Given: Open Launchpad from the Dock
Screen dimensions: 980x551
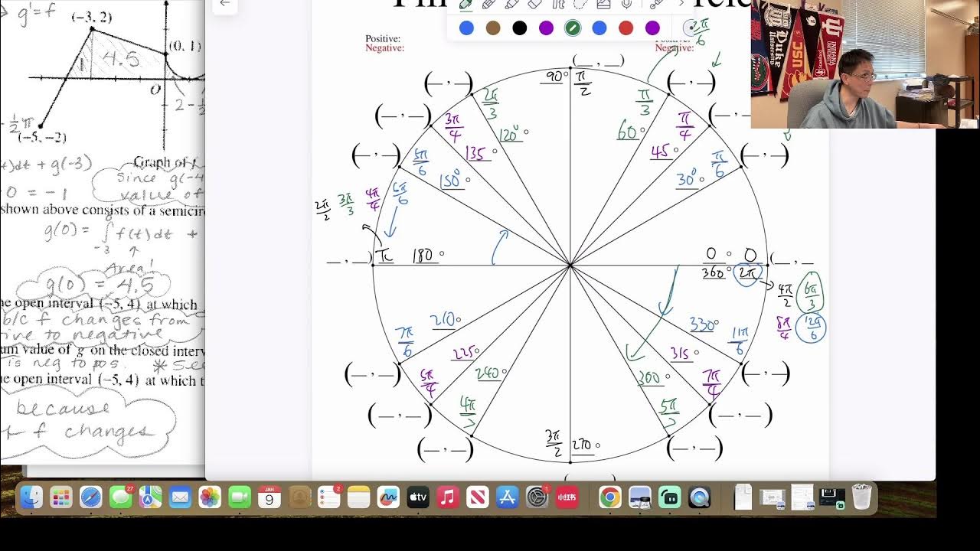Looking at the screenshot, I should click(x=61, y=497).
